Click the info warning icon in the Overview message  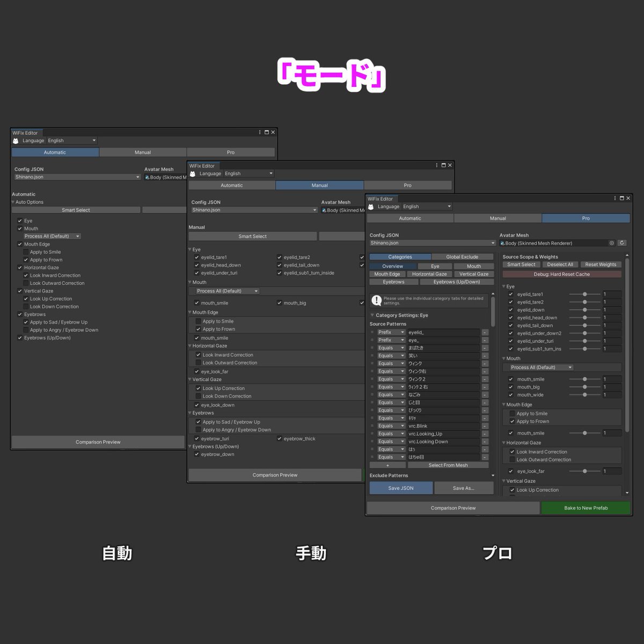point(376,301)
